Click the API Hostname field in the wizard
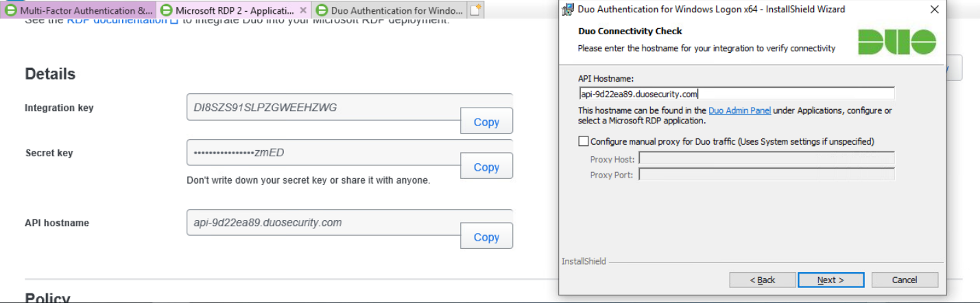Image resolution: width=980 pixels, height=303 pixels. click(x=736, y=94)
